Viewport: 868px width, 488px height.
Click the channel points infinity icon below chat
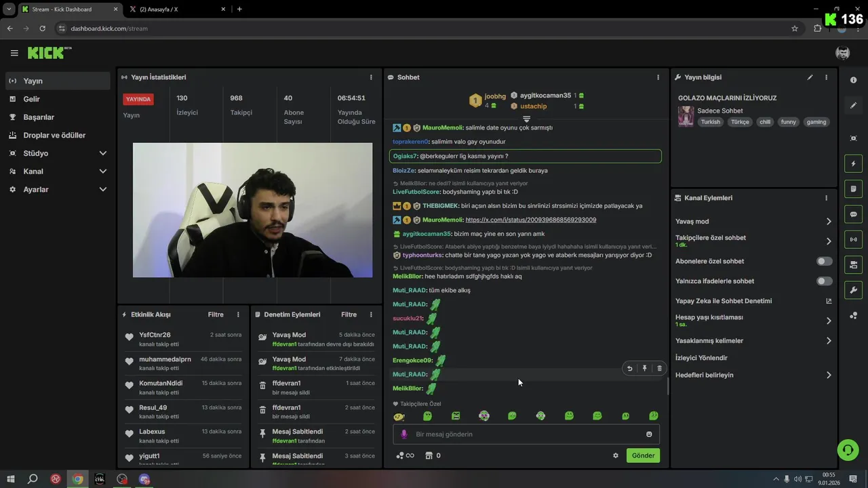[x=405, y=455]
